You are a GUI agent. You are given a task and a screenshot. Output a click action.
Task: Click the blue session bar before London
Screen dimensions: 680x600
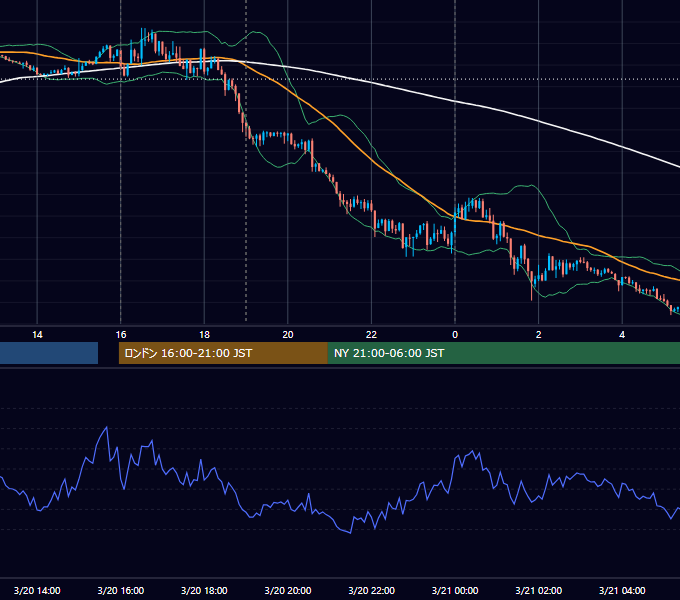pos(49,353)
